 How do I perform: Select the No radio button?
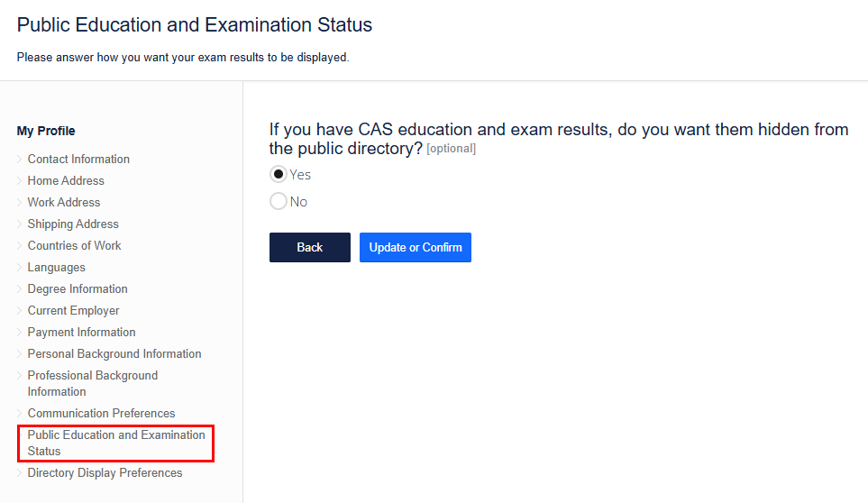pos(279,202)
